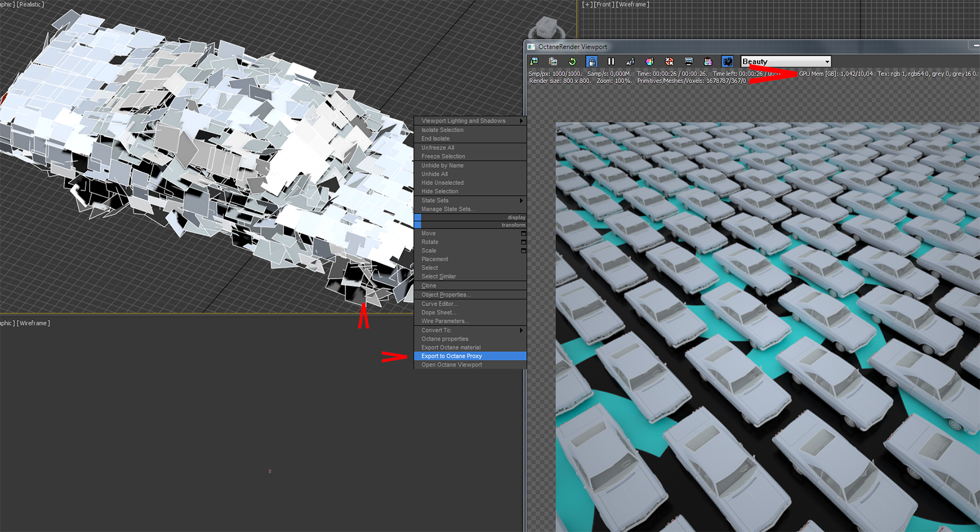The height and width of the screenshot is (532, 980).
Task: Open Wire Parameters...
Action: (x=470, y=321)
